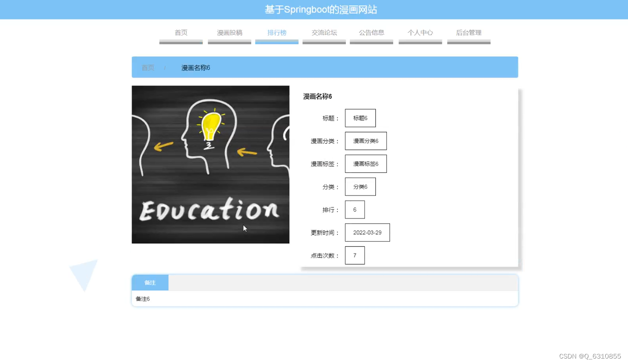Select the 备注 tab
This screenshot has width=628, height=364.
pos(150,283)
